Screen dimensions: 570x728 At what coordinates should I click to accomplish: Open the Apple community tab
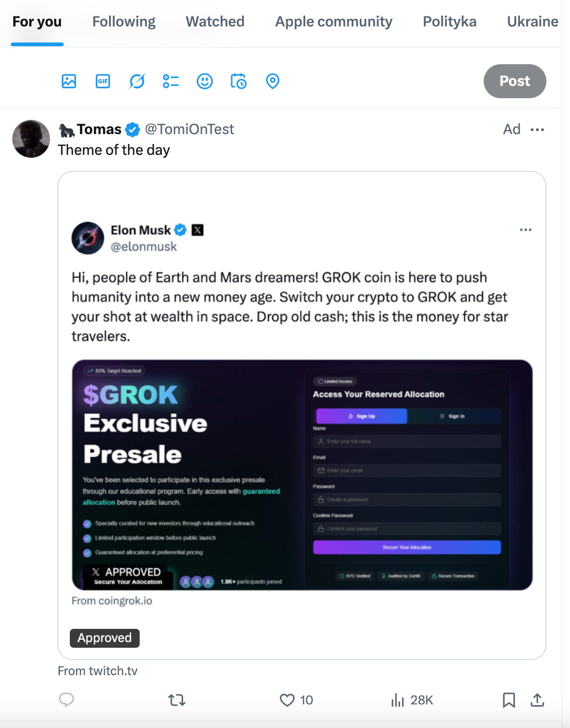[x=334, y=22]
